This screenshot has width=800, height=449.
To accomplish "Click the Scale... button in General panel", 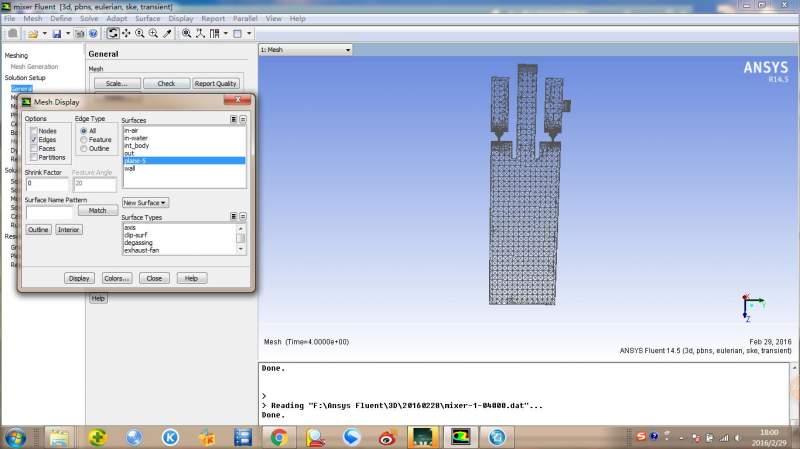I will 116,83.
